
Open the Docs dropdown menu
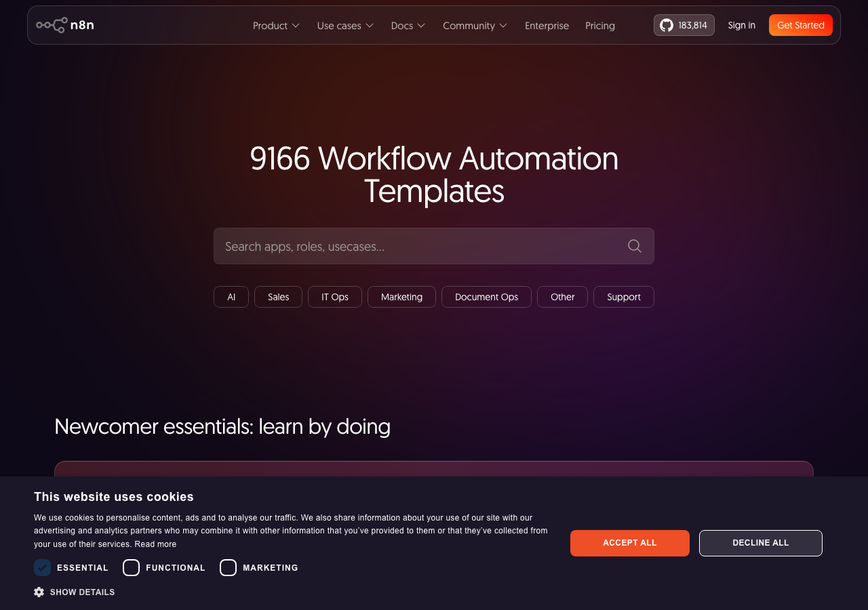click(408, 26)
